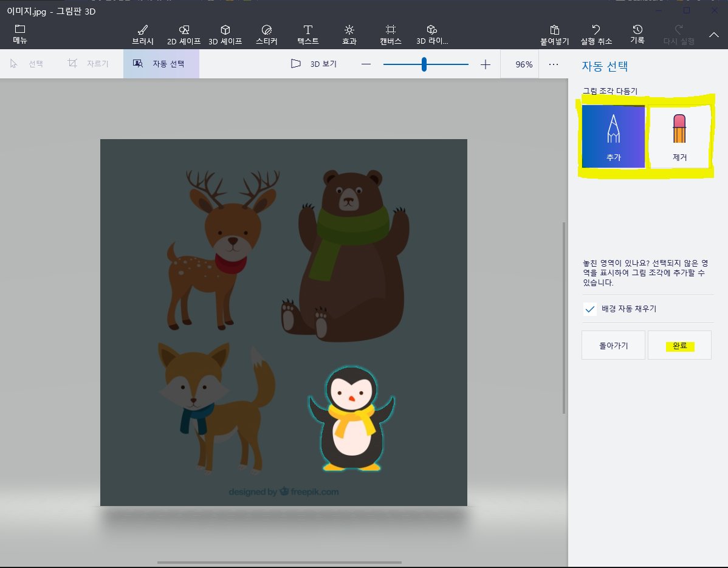Open the 스티커 sticker panel
The image size is (728, 568).
point(267,35)
